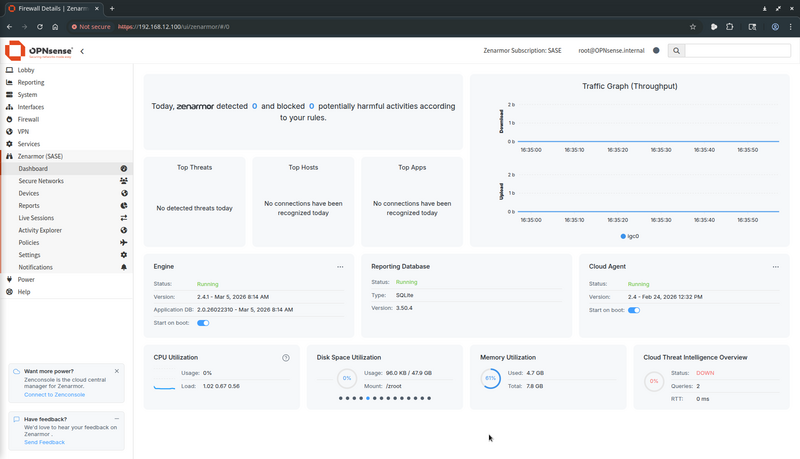This screenshot has height=459, width=800.
Task: Click the blocked count number 0
Action: [x=311, y=106]
